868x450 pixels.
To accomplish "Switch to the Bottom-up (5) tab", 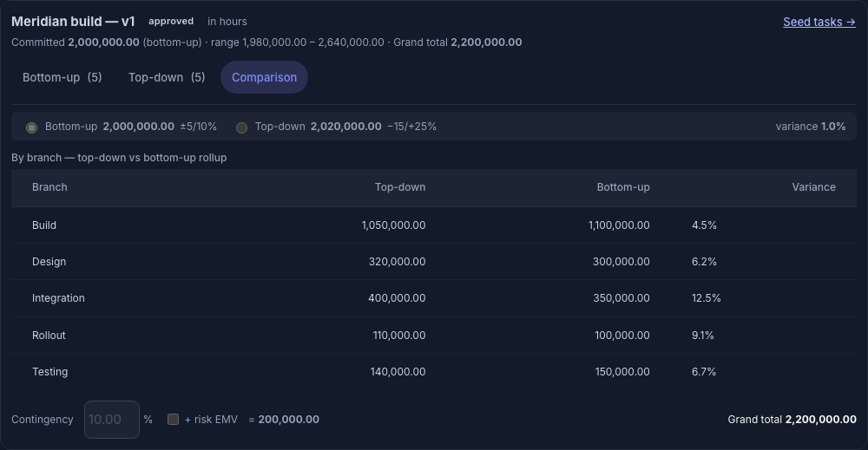I will click(x=62, y=77).
